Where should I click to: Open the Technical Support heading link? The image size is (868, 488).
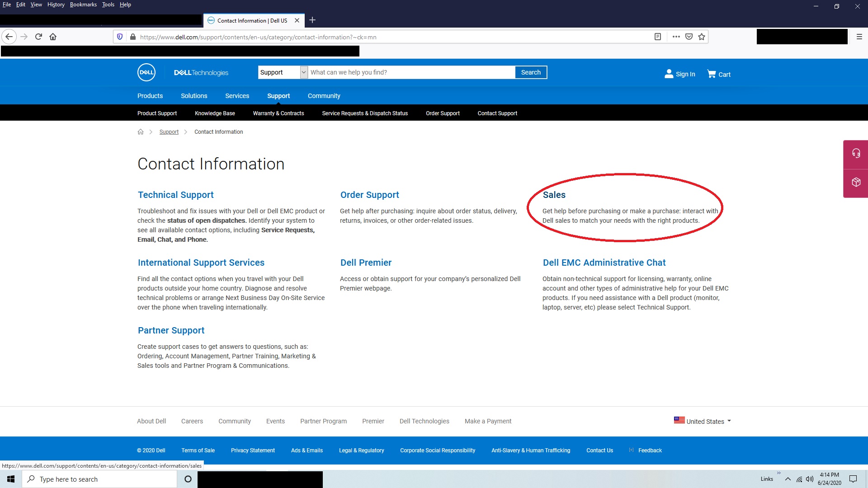(175, 195)
